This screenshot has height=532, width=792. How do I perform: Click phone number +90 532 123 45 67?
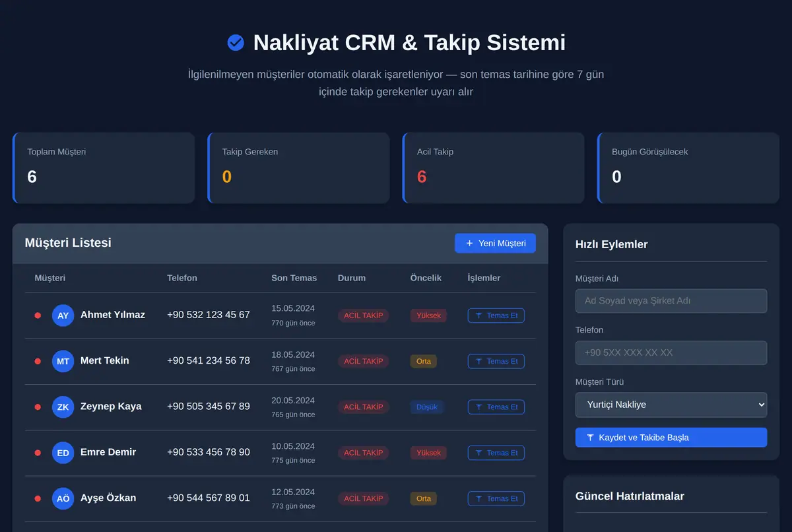tap(209, 315)
